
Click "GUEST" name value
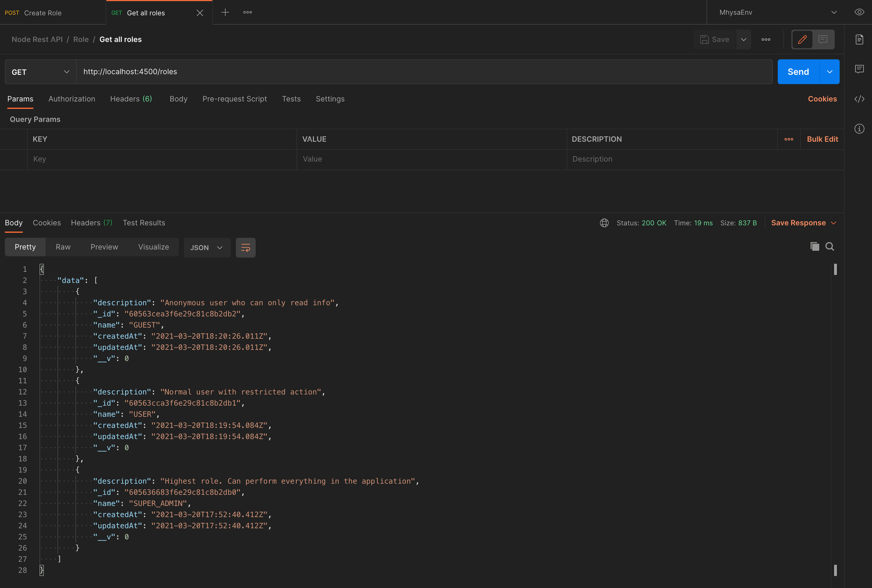point(144,325)
